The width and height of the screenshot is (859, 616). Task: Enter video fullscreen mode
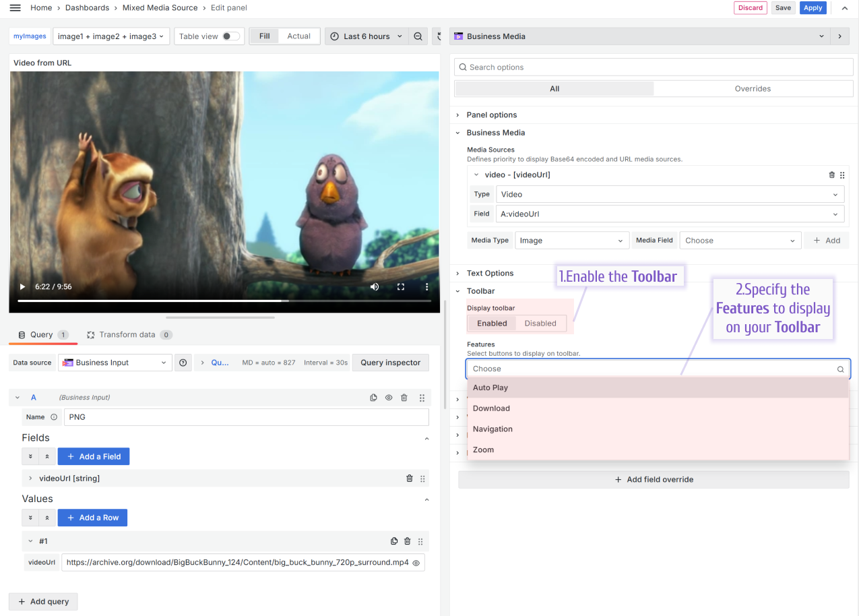coord(401,287)
